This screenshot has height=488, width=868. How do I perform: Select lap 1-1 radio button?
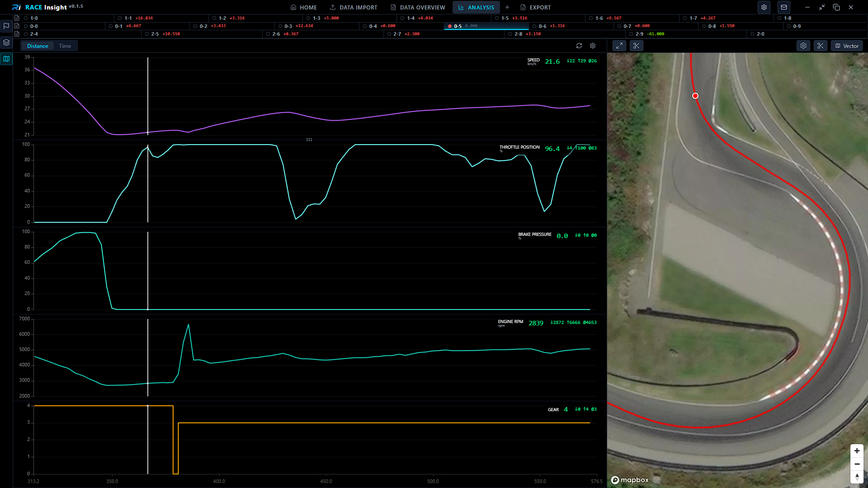tap(120, 18)
